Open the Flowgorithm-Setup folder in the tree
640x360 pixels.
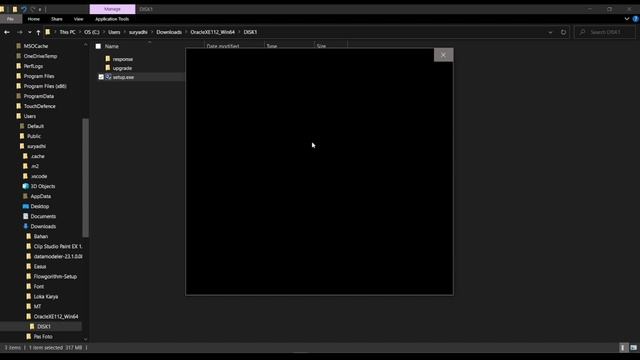55,277
